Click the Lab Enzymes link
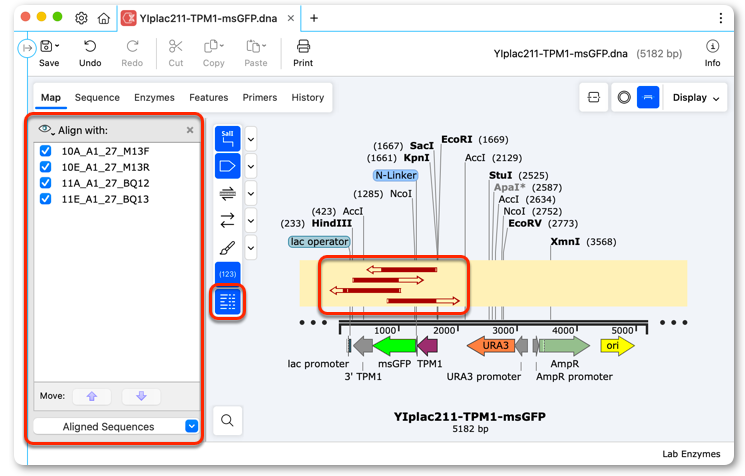 point(691,454)
